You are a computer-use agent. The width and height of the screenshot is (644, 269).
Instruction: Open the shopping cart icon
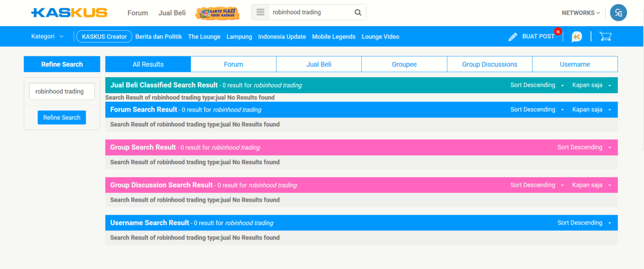pyautogui.click(x=605, y=37)
